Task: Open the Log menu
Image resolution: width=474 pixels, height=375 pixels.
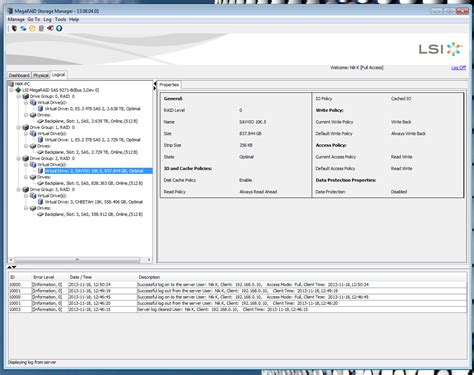Action: pos(47,19)
